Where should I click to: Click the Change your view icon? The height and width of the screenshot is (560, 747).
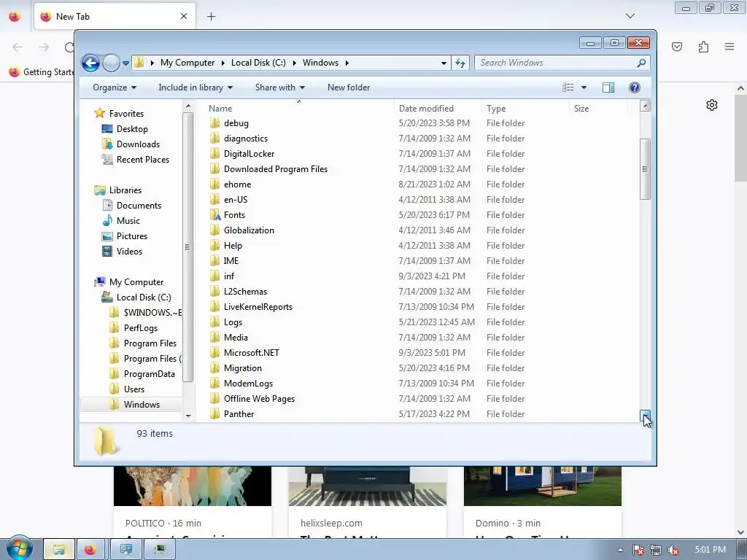[568, 87]
